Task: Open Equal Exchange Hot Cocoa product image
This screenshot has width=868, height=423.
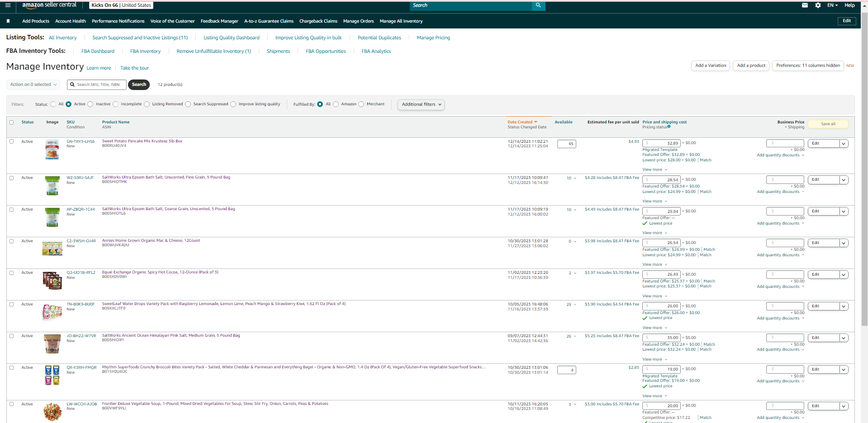Action: pyautogui.click(x=52, y=280)
